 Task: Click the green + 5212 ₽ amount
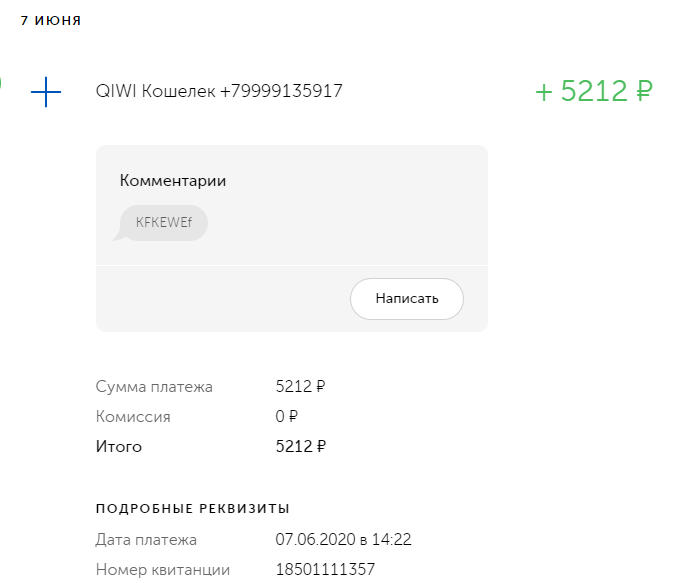594,91
